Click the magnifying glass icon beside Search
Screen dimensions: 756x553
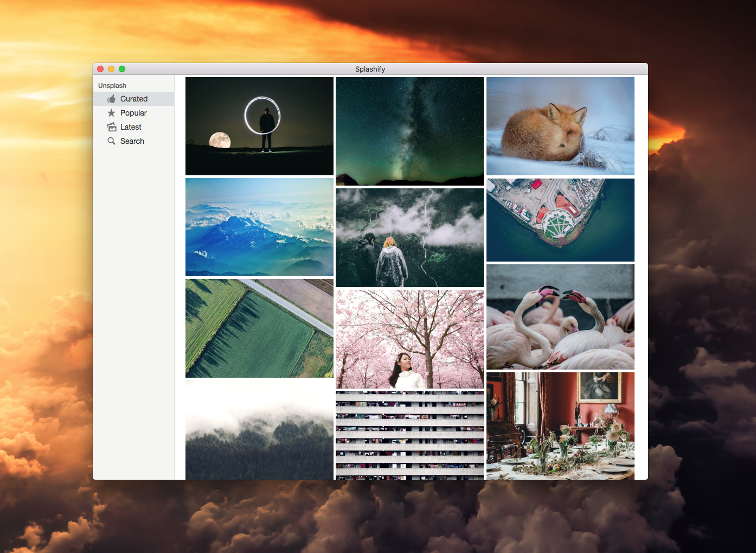111,141
